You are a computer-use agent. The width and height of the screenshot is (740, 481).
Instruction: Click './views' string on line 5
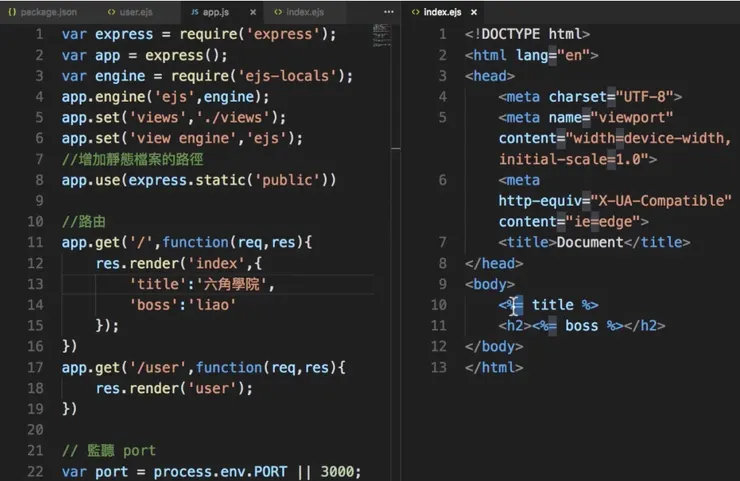234,118
